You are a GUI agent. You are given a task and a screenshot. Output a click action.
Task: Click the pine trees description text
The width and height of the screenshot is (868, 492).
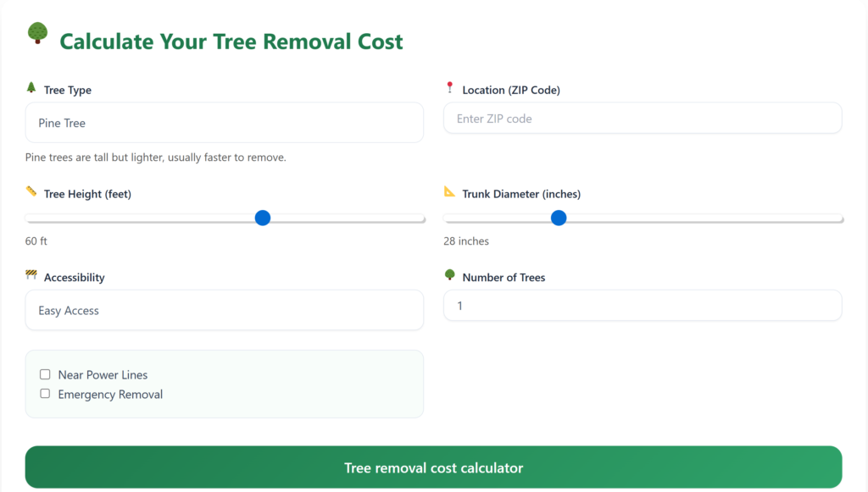click(x=156, y=158)
